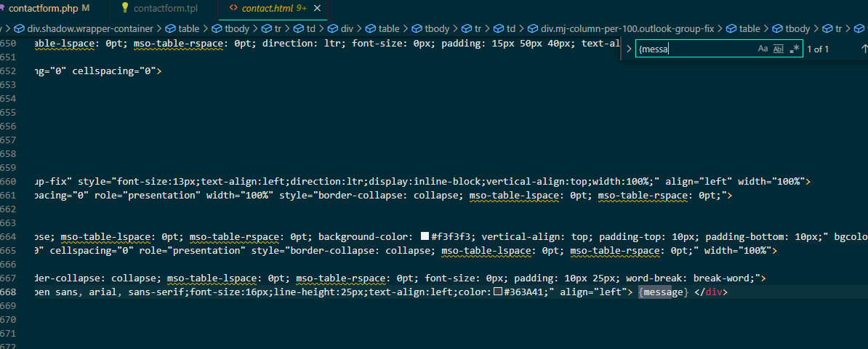This screenshot has width=868, height=349.
Task: Expand the replace field toggle chevron
Action: point(628,49)
